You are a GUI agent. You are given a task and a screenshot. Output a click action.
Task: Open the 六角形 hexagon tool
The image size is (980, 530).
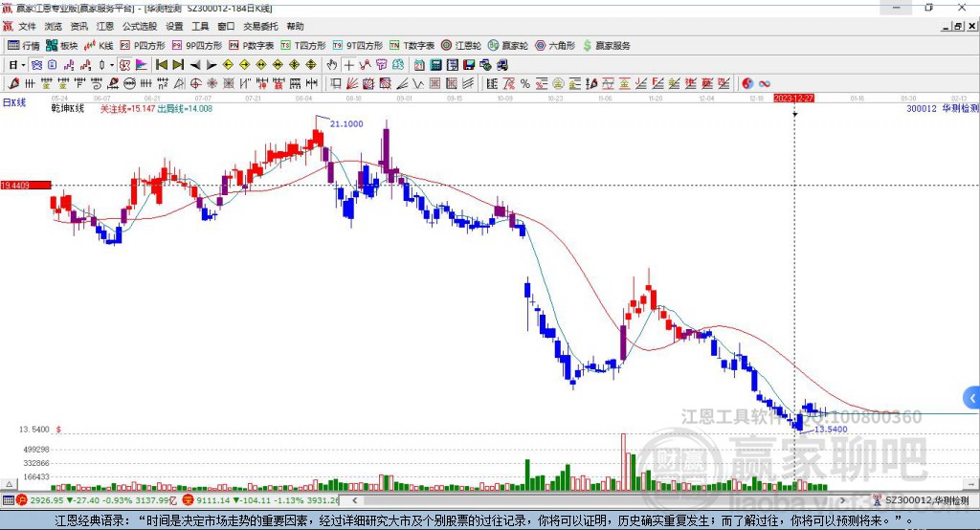click(555, 46)
